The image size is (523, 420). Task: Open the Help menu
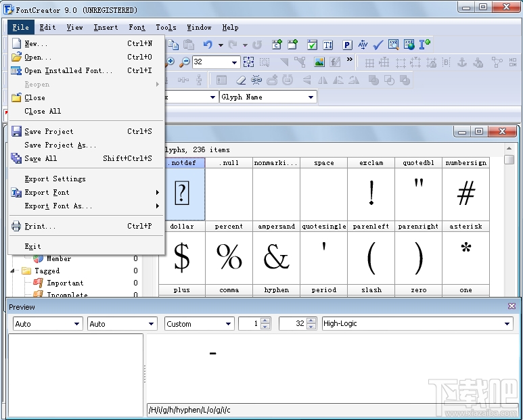point(230,27)
